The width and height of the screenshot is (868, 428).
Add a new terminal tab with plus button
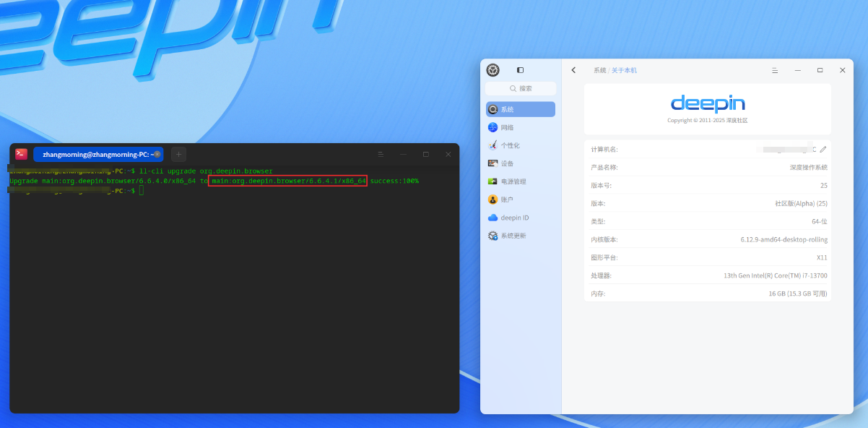179,154
